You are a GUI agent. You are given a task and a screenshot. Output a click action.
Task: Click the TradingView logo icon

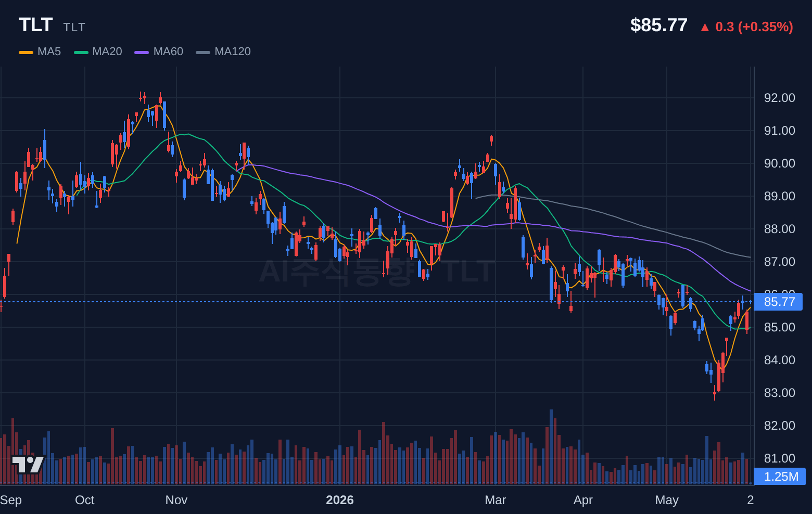(x=28, y=465)
